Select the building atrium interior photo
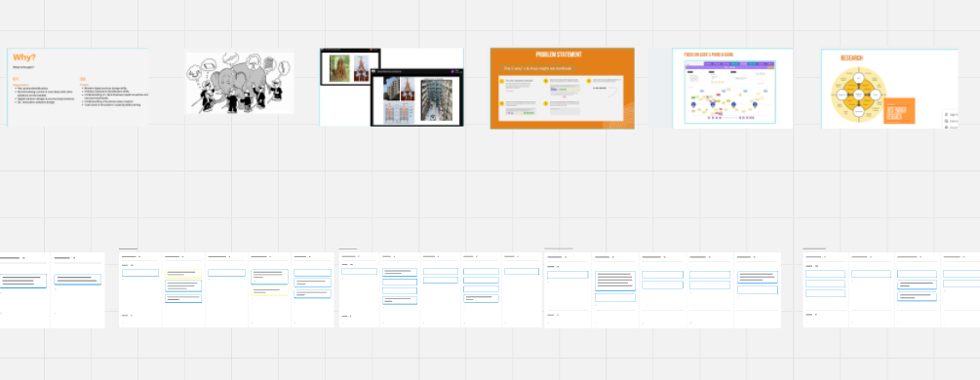980x380 pixels. tap(436, 100)
